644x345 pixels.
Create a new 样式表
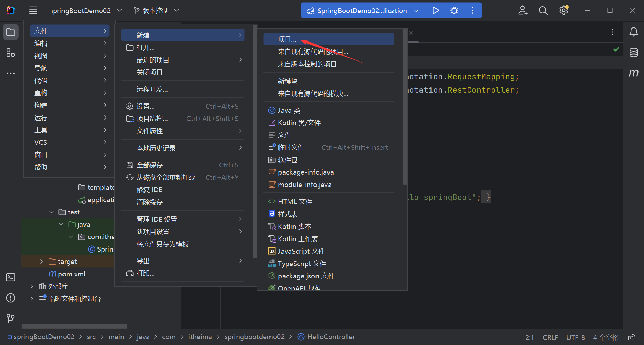pyautogui.click(x=329, y=214)
